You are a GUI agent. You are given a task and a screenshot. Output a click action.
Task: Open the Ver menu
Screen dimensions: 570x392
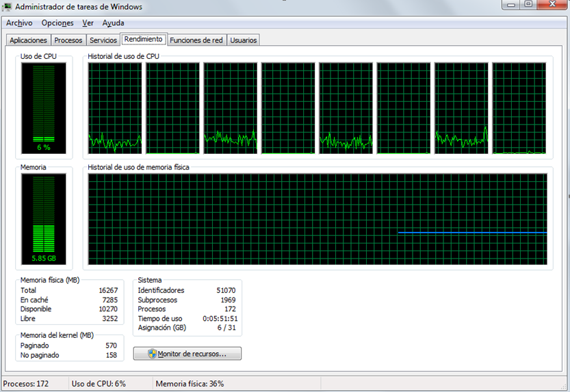88,23
